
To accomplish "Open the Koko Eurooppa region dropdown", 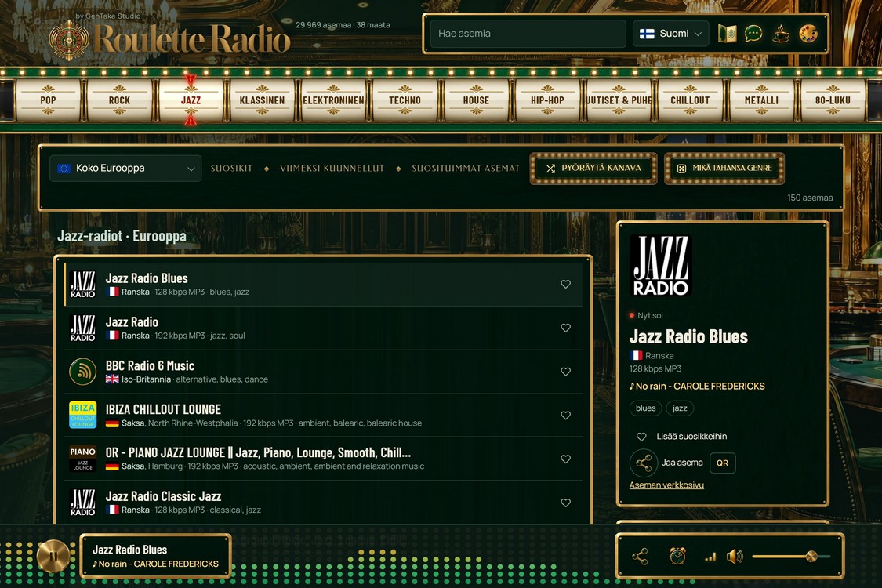I will 125,169.
